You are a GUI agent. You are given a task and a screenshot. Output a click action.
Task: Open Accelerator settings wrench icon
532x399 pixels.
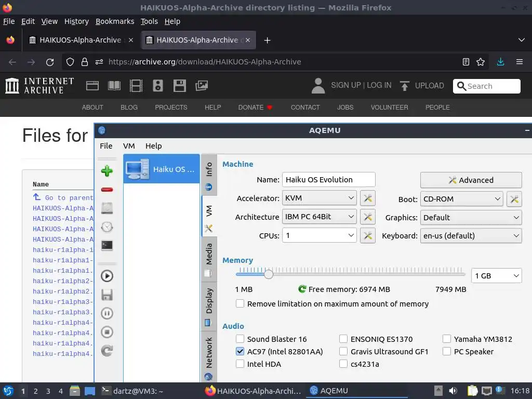point(368,198)
